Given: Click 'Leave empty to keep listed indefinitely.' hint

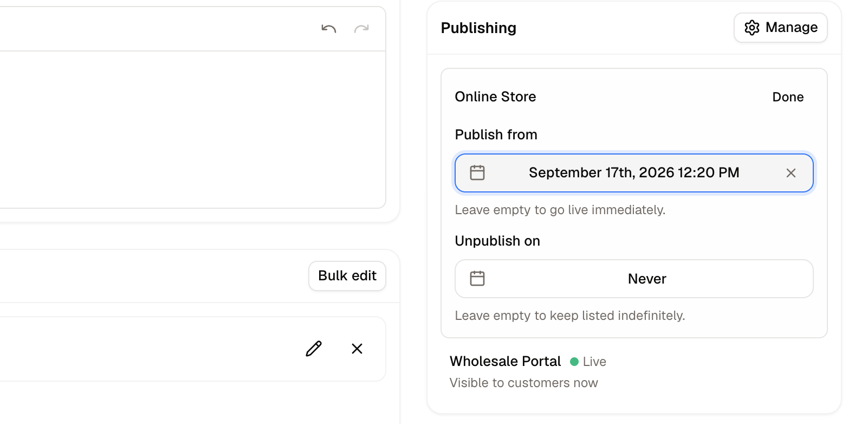Looking at the screenshot, I should coord(570,316).
